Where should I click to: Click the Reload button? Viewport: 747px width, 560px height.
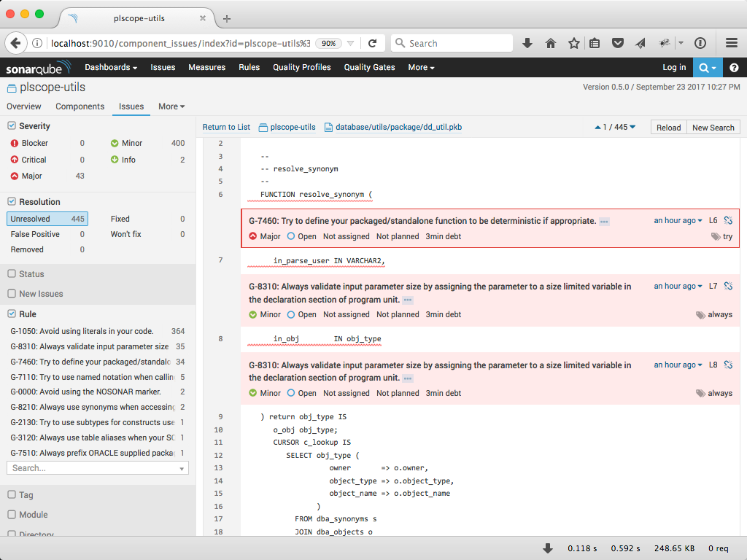pos(669,128)
